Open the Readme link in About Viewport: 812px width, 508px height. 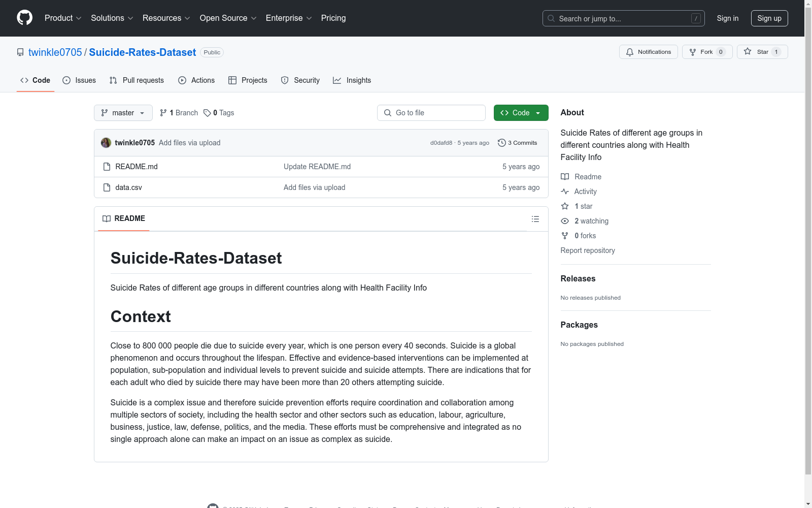[581, 177]
